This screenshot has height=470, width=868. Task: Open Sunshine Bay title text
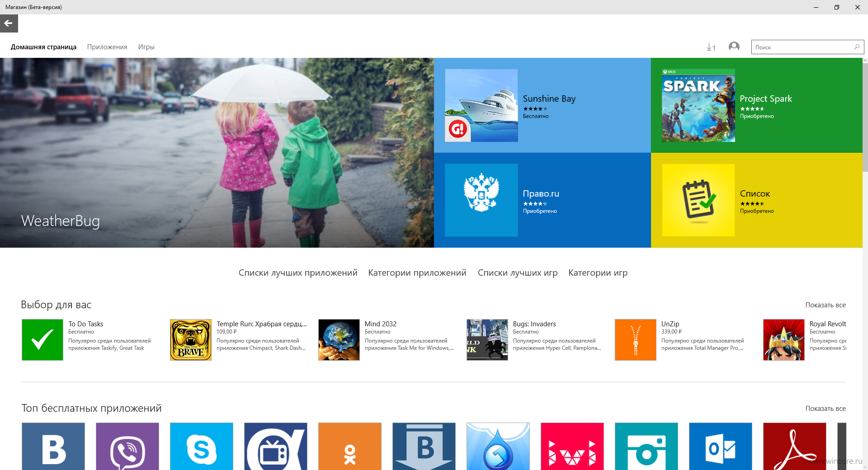tap(549, 99)
